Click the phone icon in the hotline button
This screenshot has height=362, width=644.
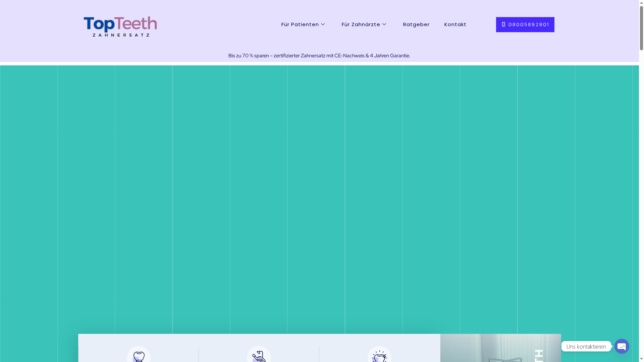503,24
